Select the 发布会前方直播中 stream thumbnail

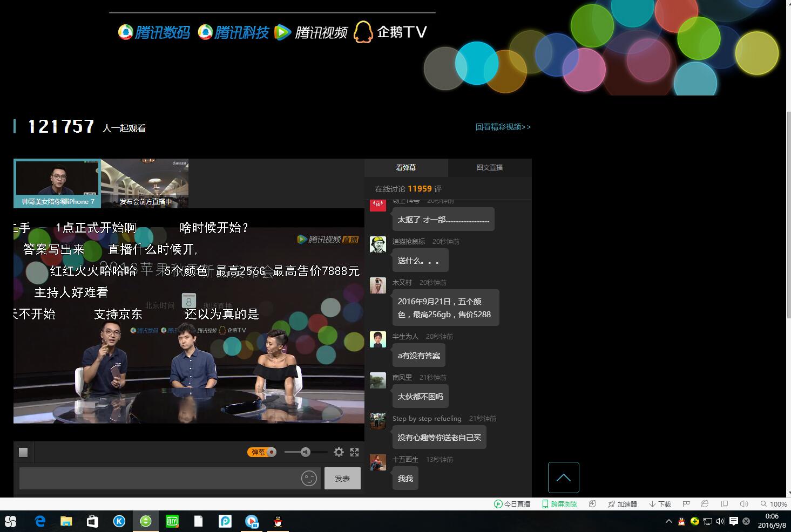point(145,183)
